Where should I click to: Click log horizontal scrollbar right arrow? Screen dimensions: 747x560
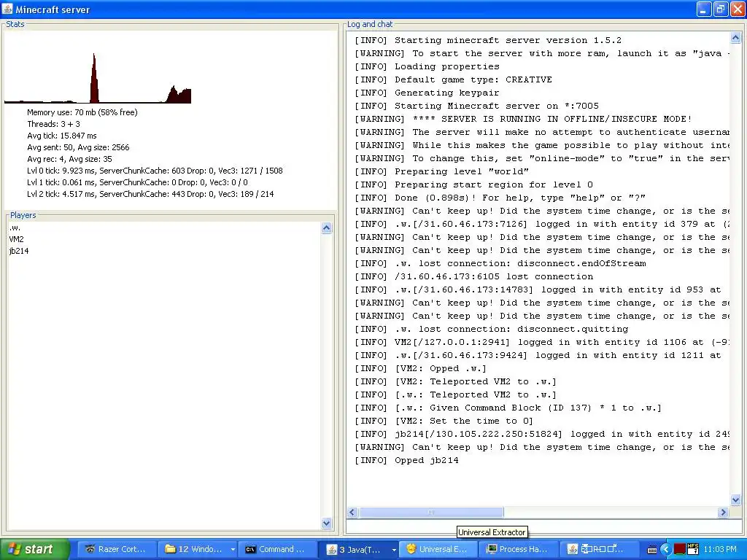(723, 513)
